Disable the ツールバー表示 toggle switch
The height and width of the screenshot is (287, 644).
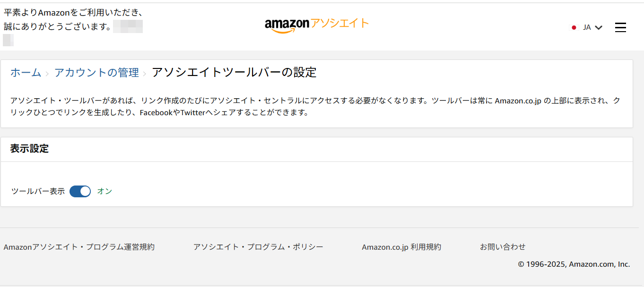click(x=80, y=191)
